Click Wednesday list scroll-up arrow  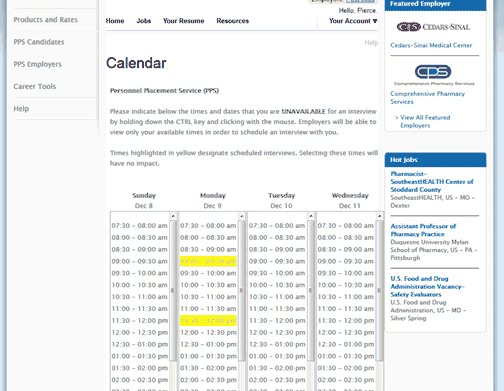[x=379, y=216]
